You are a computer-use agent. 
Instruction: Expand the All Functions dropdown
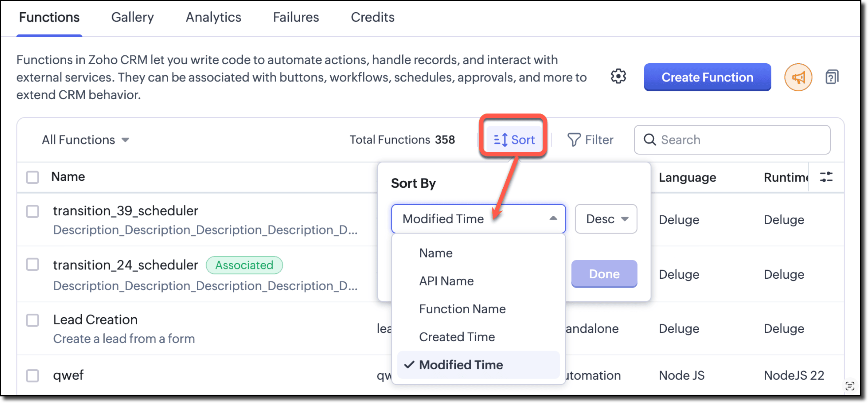tap(85, 140)
